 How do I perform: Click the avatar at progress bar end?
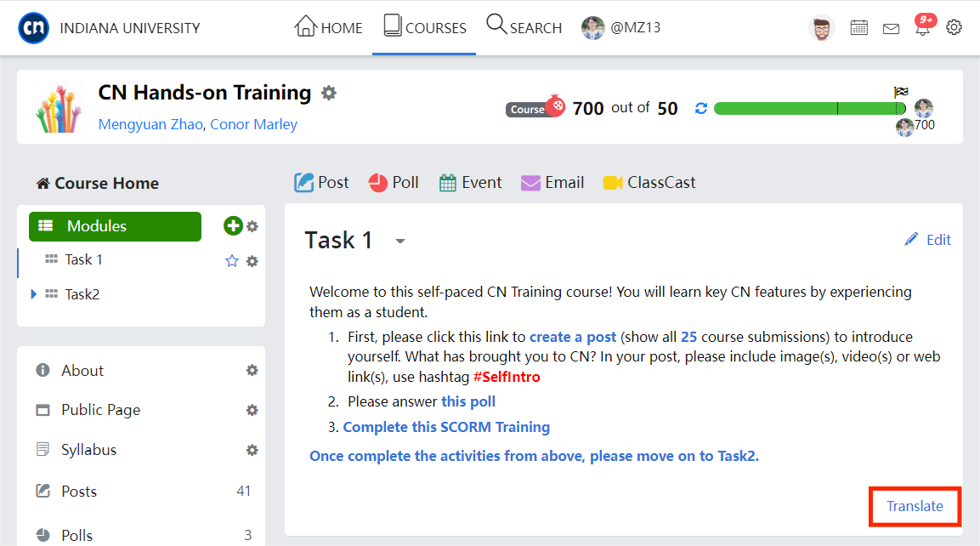point(924,108)
